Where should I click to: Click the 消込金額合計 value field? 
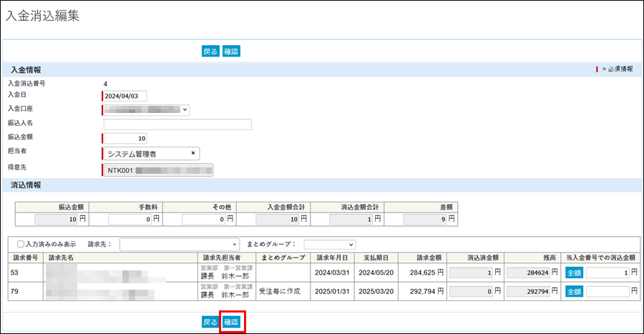click(351, 220)
